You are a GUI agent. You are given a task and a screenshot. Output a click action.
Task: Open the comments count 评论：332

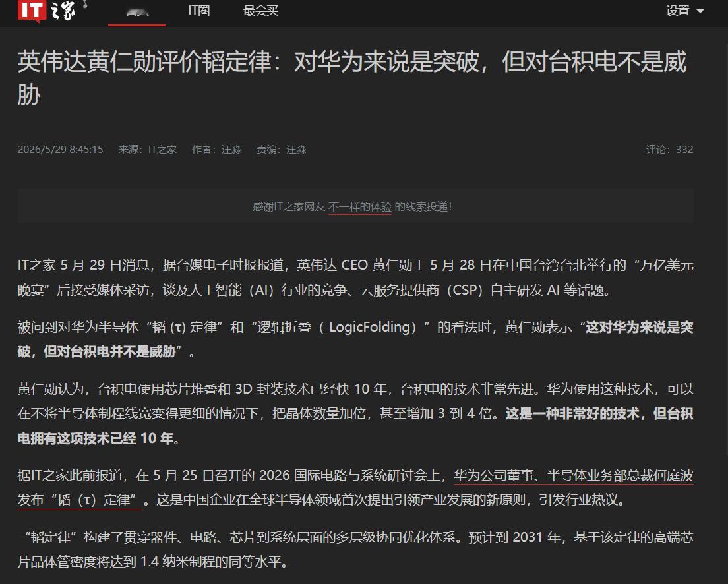669,150
